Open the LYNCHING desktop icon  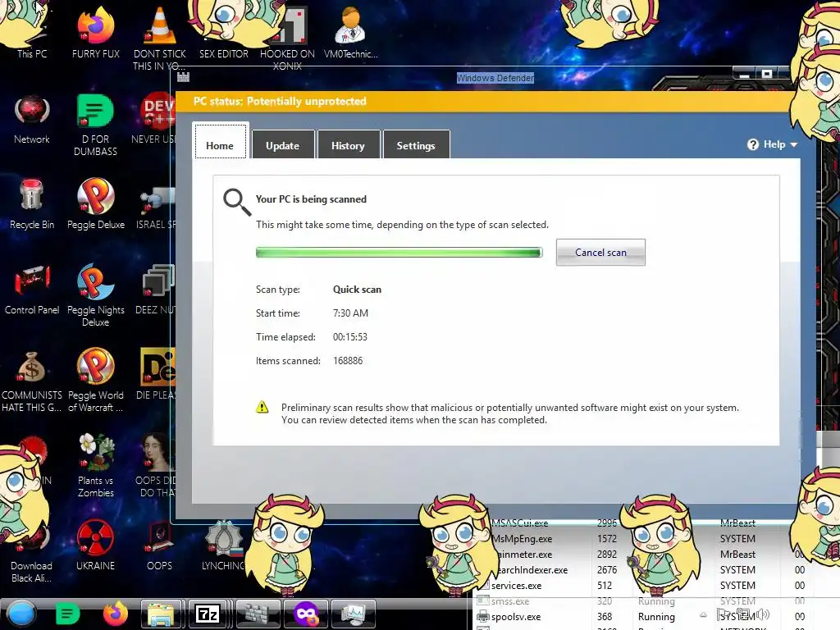(223, 545)
